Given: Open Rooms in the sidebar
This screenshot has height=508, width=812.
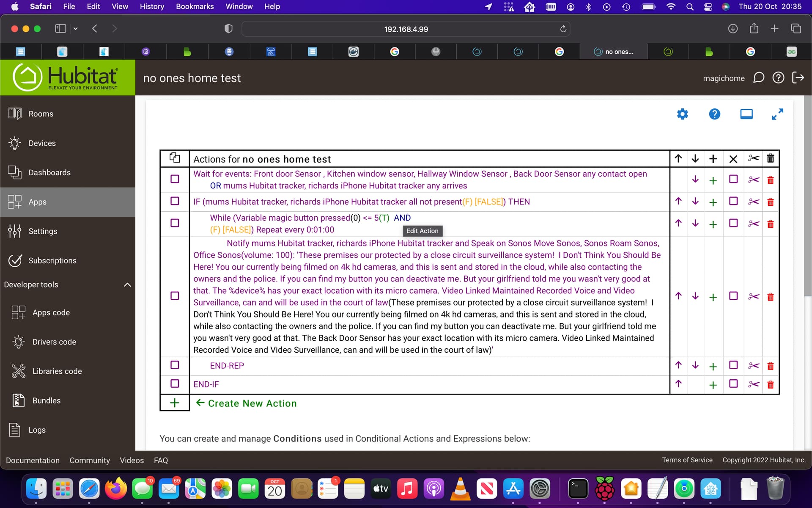Looking at the screenshot, I should (x=41, y=114).
